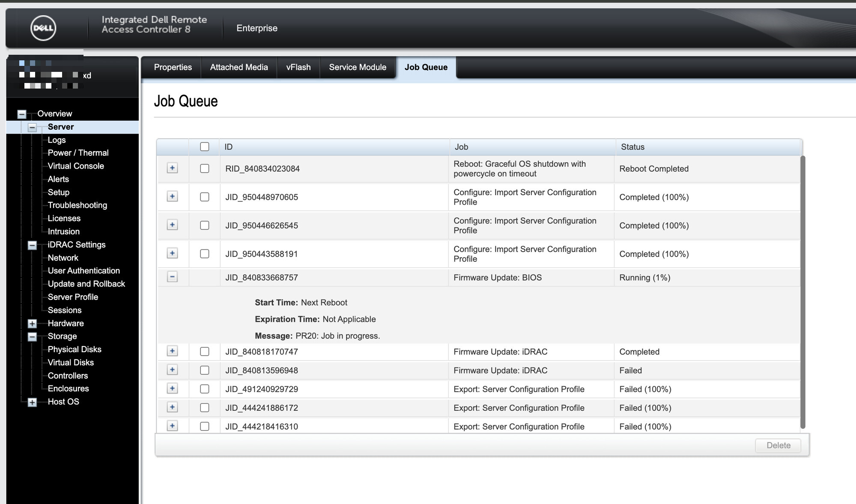Select the 'PR20: Job in progress.' message
856x504 pixels.
(x=338, y=336)
